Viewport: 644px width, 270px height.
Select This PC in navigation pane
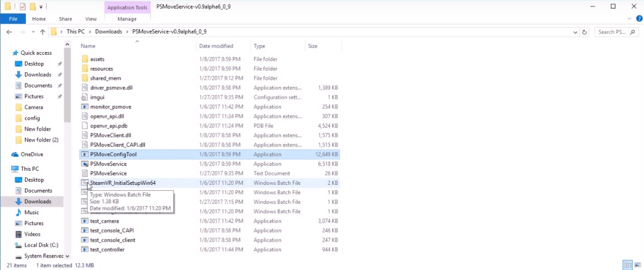coord(30,169)
